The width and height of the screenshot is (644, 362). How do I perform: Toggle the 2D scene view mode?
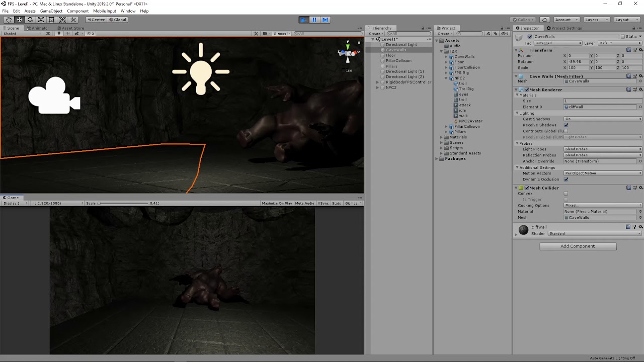[48, 34]
